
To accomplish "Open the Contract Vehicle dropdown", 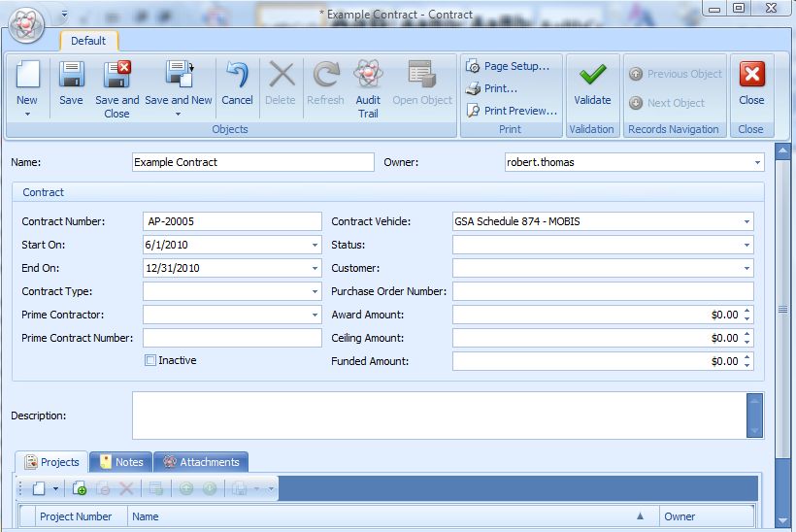I will 746,222.
